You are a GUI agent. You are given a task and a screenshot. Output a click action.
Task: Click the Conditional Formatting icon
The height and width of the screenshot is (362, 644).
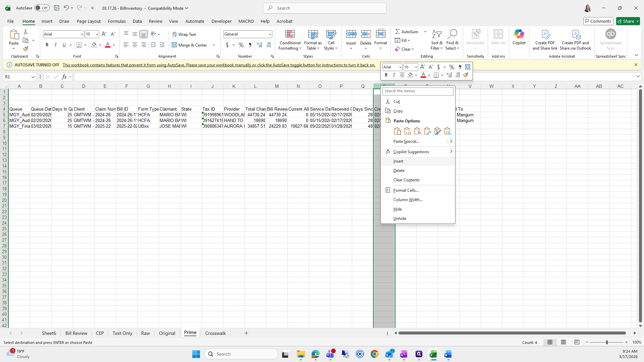[290, 35]
